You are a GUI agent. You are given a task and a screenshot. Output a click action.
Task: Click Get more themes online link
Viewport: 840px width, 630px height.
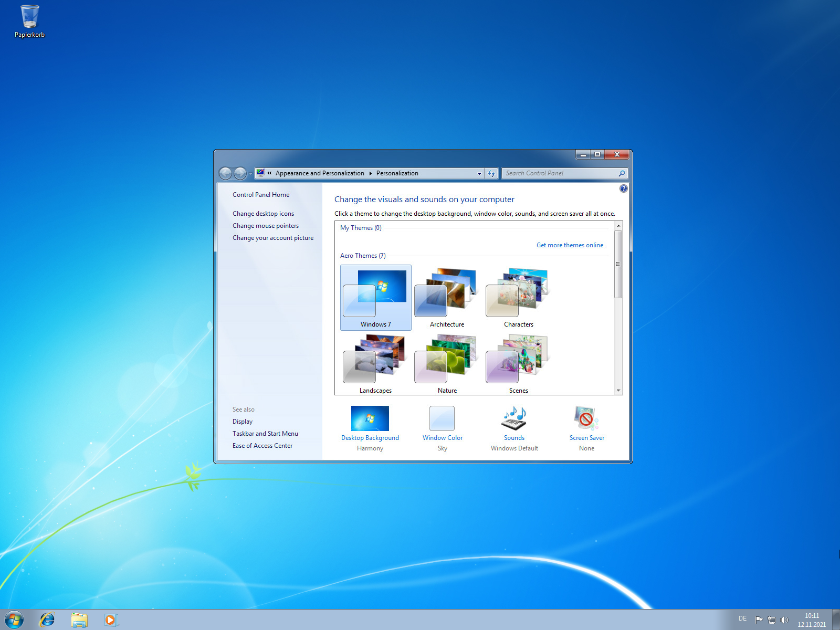pos(570,245)
